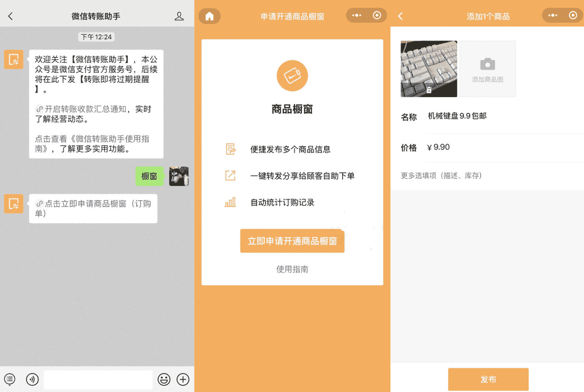The width and height of the screenshot is (584, 392).
Task: Go to mini program home icon
Action: [x=209, y=16]
